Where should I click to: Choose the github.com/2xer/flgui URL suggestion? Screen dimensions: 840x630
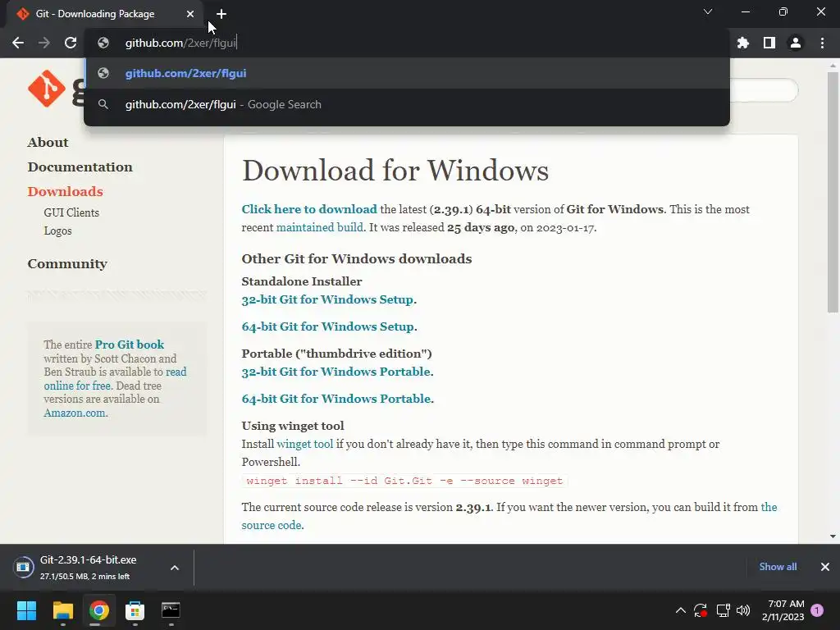click(x=407, y=73)
